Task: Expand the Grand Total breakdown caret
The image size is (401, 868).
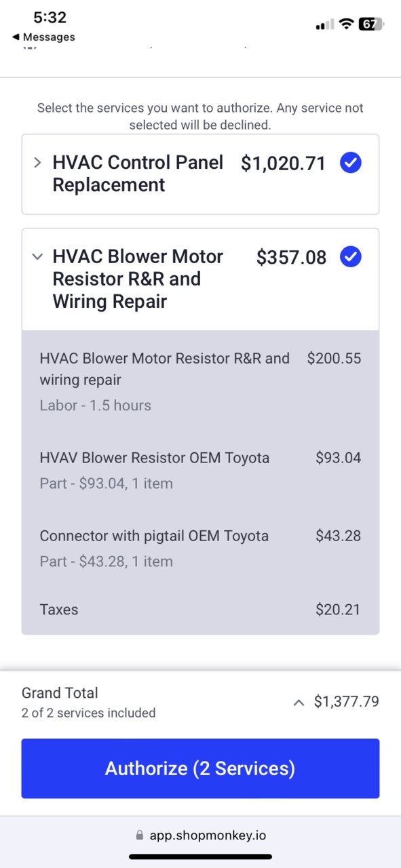Action: (x=299, y=703)
